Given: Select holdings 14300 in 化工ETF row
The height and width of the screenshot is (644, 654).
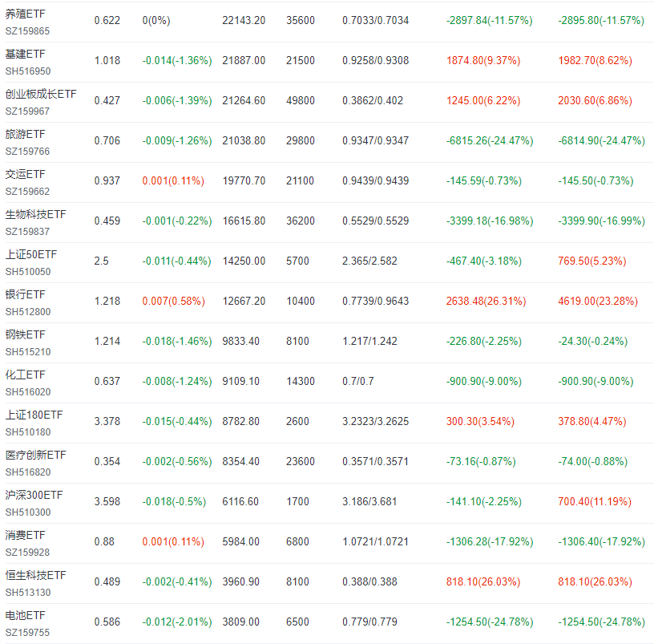Looking at the screenshot, I should coord(301,381).
